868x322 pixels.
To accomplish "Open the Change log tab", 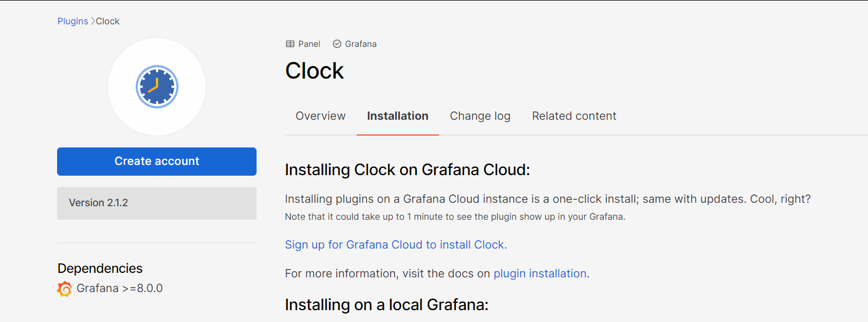I will click(x=480, y=116).
